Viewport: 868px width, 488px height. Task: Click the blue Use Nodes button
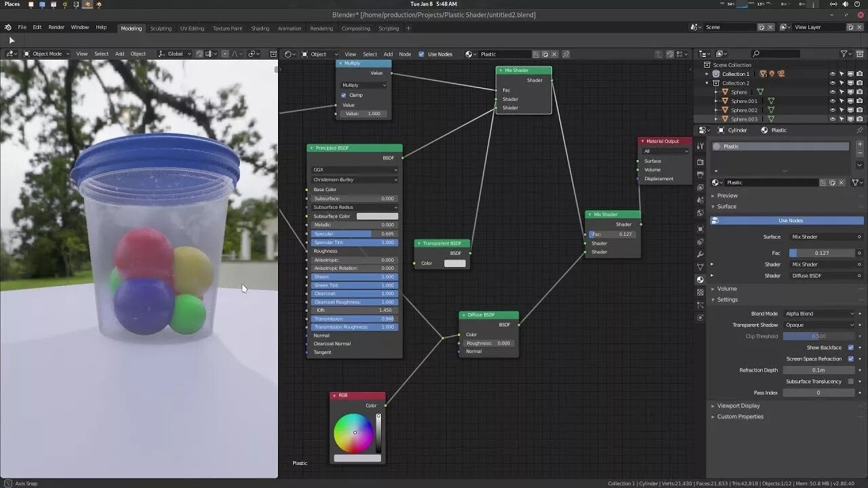tap(787, 220)
